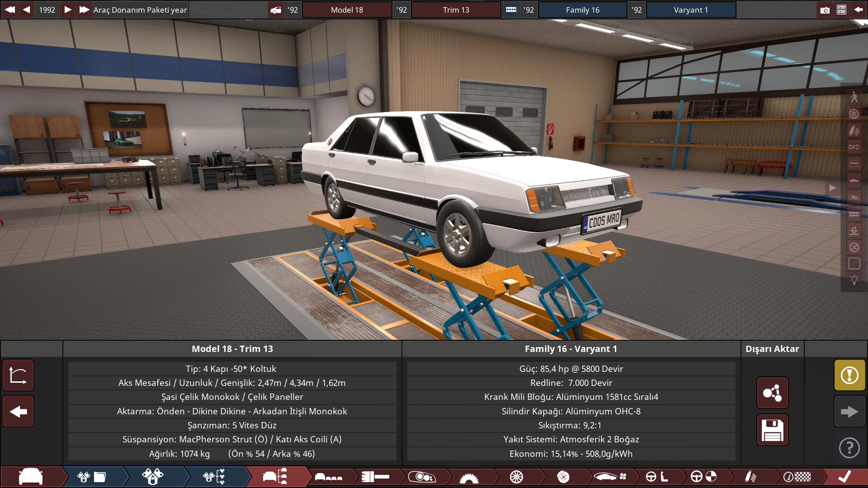This screenshot has width=868, height=488.
Task: Click the axis/rotate view icon on the left
Action: click(x=18, y=375)
